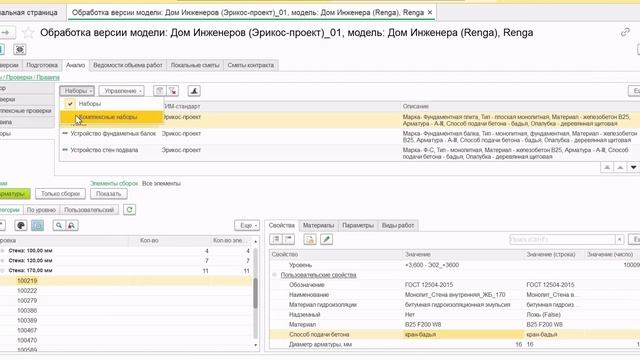Click the cancel search icon with red mark
The image size is (640, 360).
(x=71, y=225)
